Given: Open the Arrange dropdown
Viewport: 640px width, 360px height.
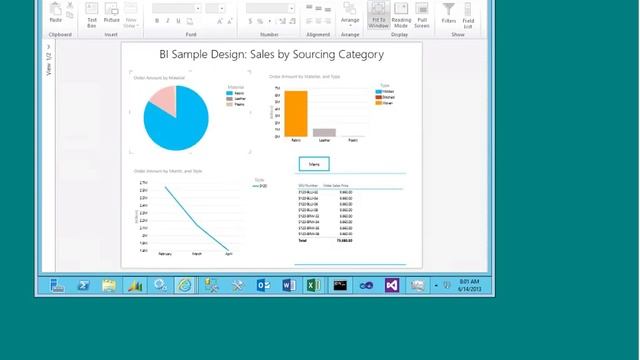Looking at the screenshot, I should pos(350,15).
